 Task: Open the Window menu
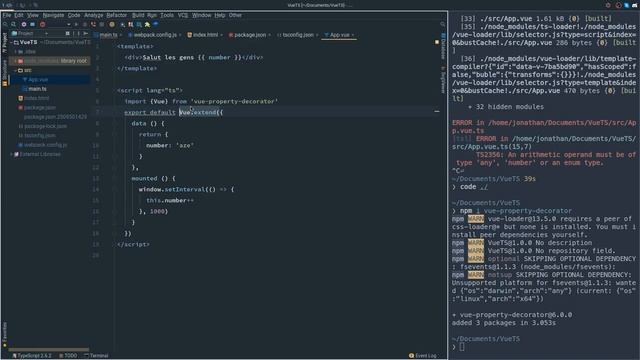(201, 15)
